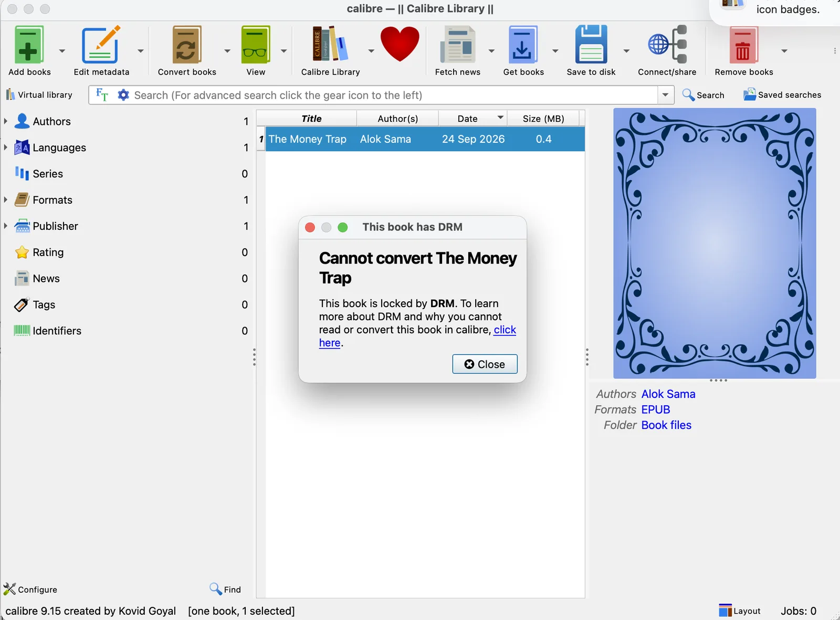Click the Convert books icon
Image resolution: width=840 pixels, height=620 pixels.
(x=187, y=45)
